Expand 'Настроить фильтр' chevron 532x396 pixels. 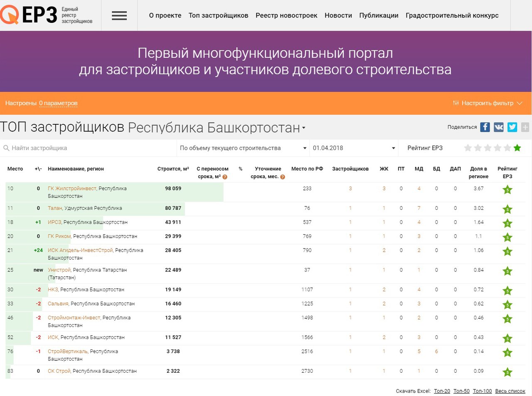(x=520, y=103)
